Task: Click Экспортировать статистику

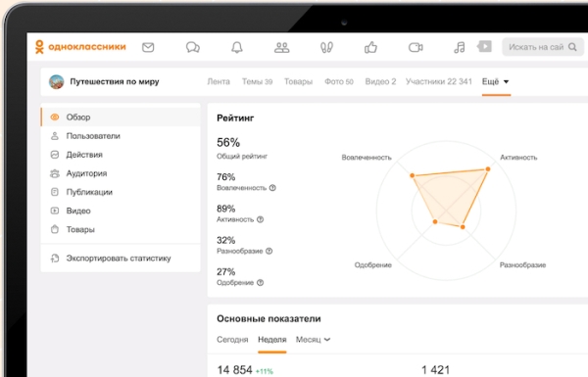Action: pos(121,259)
